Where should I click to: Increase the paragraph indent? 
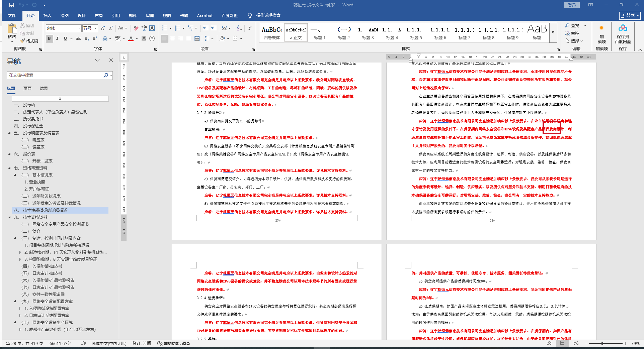point(214,28)
